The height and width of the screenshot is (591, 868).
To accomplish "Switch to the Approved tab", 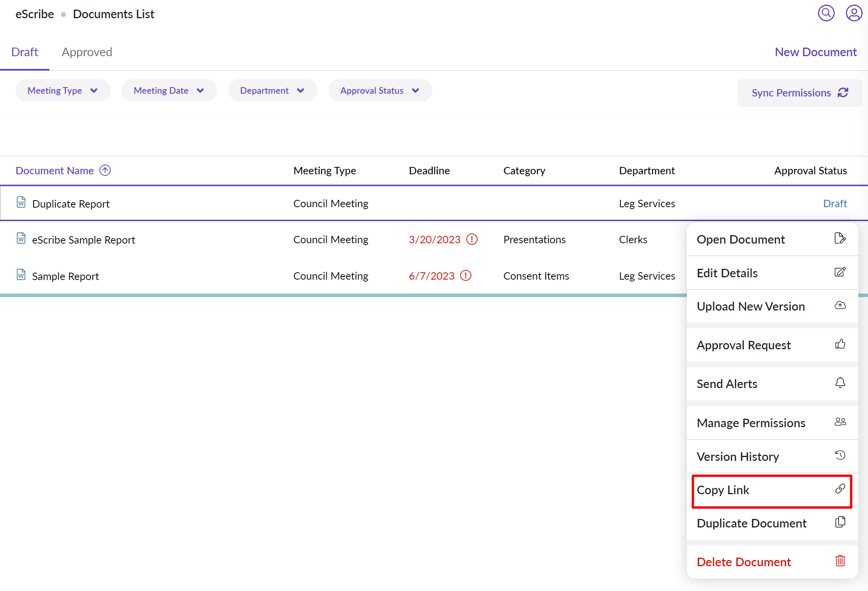I will click(87, 52).
